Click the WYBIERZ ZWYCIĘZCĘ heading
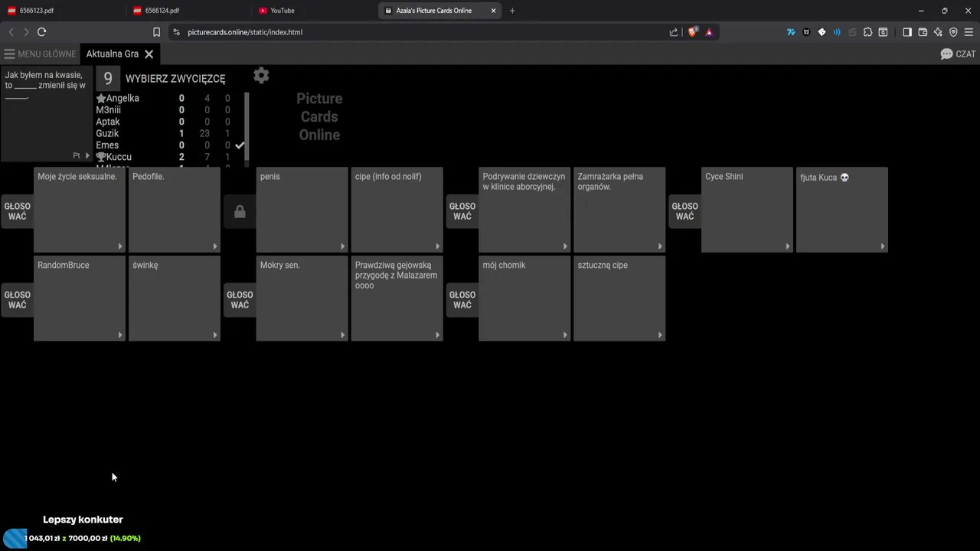This screenshot has height=551, width=980. point(175,79)
